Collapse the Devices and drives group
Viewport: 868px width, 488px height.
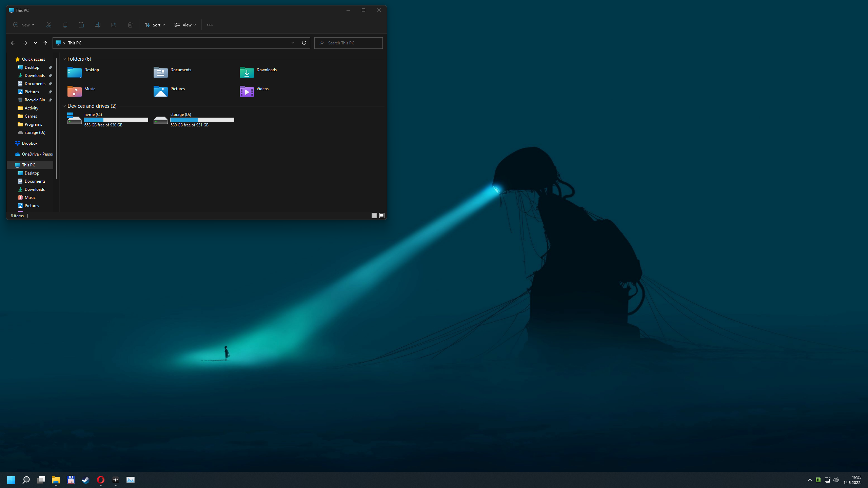point(64,106)
